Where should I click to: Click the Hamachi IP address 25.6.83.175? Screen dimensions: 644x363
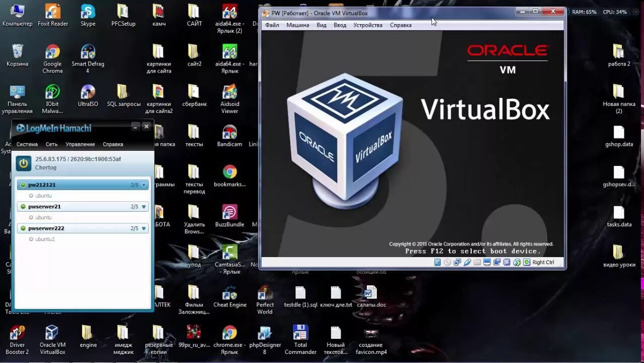pyautogui.click(x=51, y=159)
